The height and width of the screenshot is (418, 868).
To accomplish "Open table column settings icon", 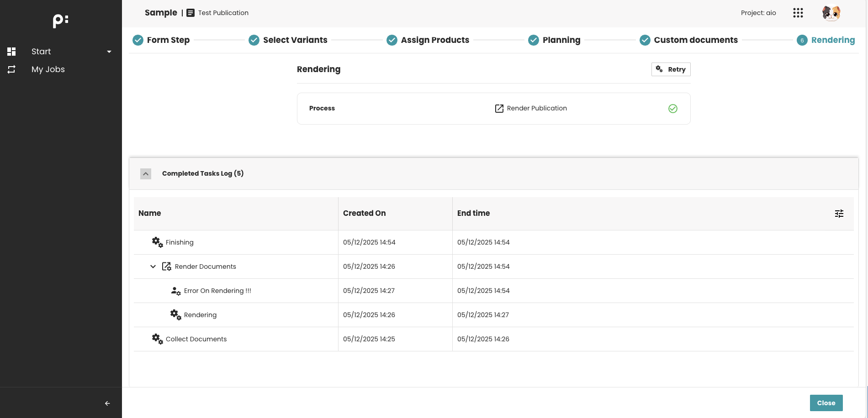I will point(839,214).
